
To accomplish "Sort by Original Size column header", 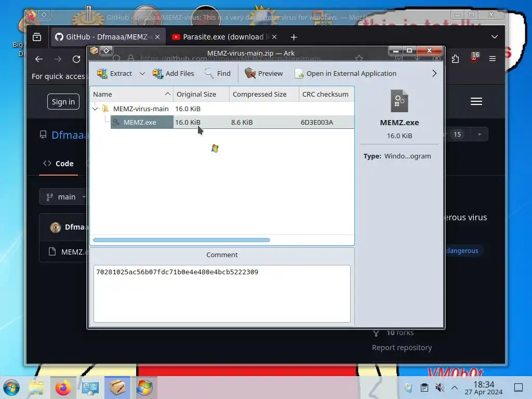I will 201,95.
